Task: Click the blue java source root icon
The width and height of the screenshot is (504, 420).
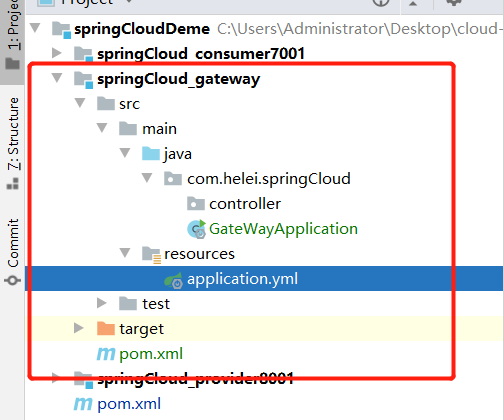Action: coord(151,153)
